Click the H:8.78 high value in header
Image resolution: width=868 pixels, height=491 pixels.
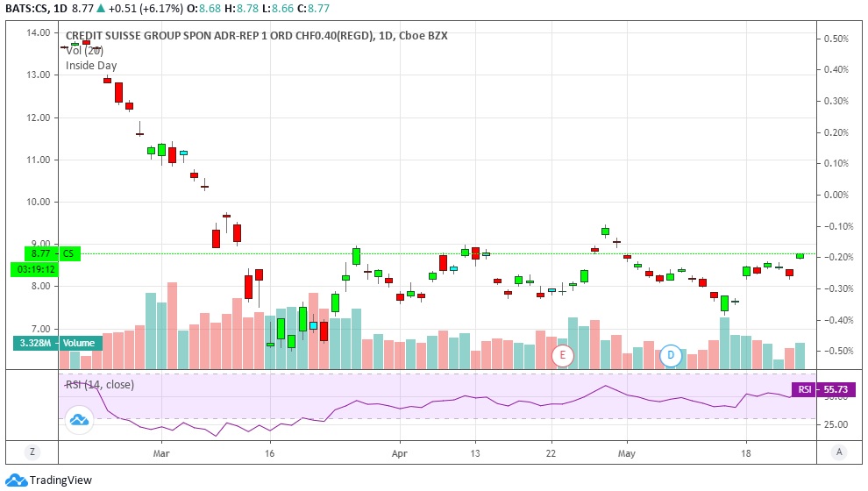click(241, 8)
